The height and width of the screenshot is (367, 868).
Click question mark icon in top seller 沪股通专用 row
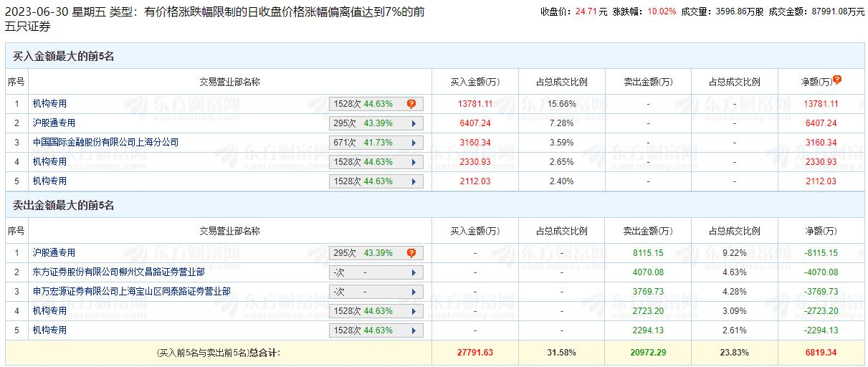coord(411,253)
